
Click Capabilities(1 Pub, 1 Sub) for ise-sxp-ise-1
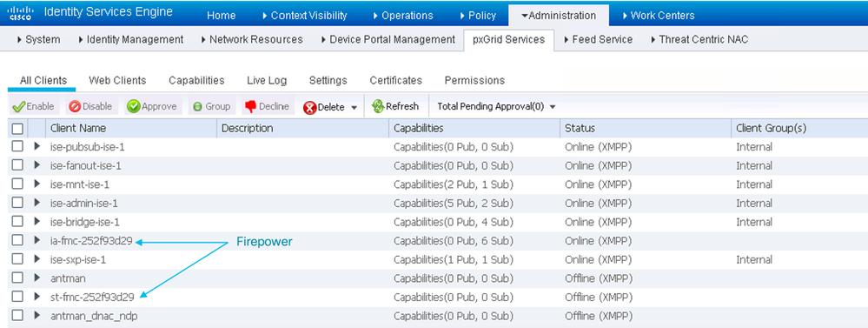(x=453, y=259)
